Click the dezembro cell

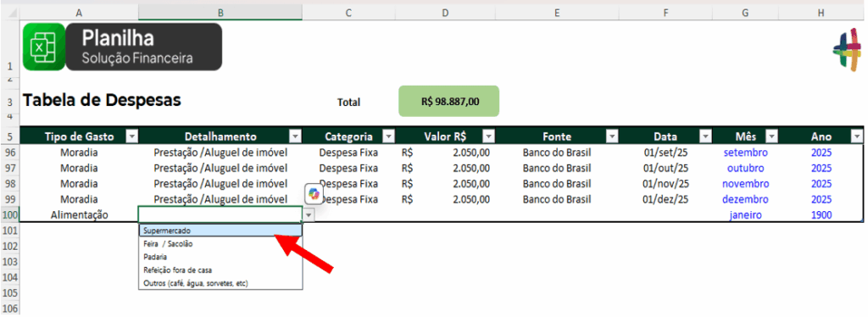click(x=745, y=199)
